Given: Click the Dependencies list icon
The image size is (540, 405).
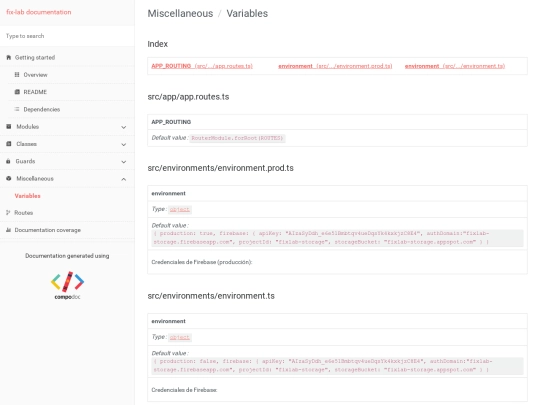Looking at the screenshot, I should [x=17, y=109].
